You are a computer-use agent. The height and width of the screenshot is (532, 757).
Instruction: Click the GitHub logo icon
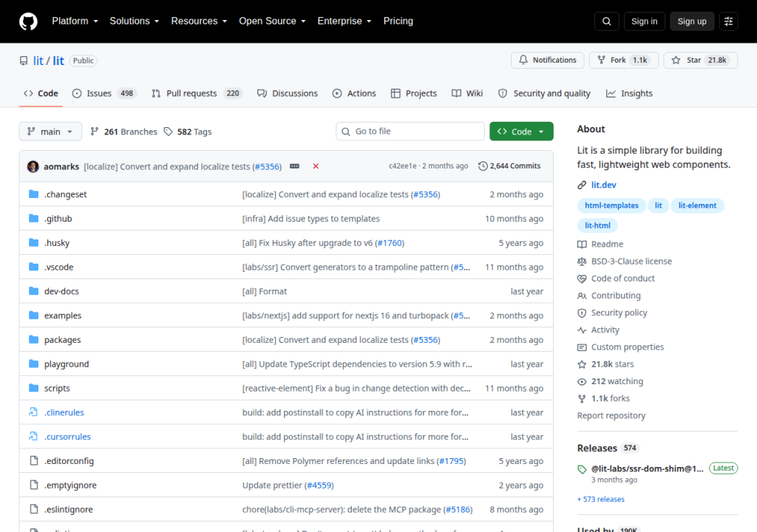pyautogui.click(x=28, y=21)
